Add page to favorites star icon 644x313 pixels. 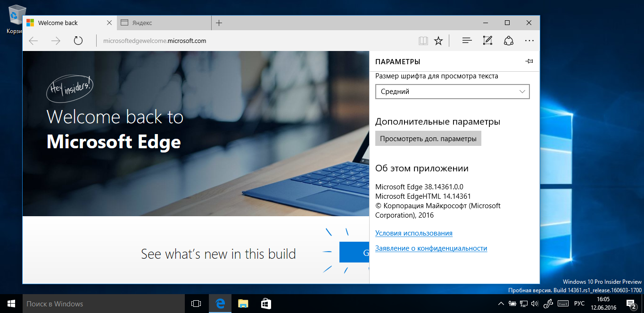pos(438,41)
